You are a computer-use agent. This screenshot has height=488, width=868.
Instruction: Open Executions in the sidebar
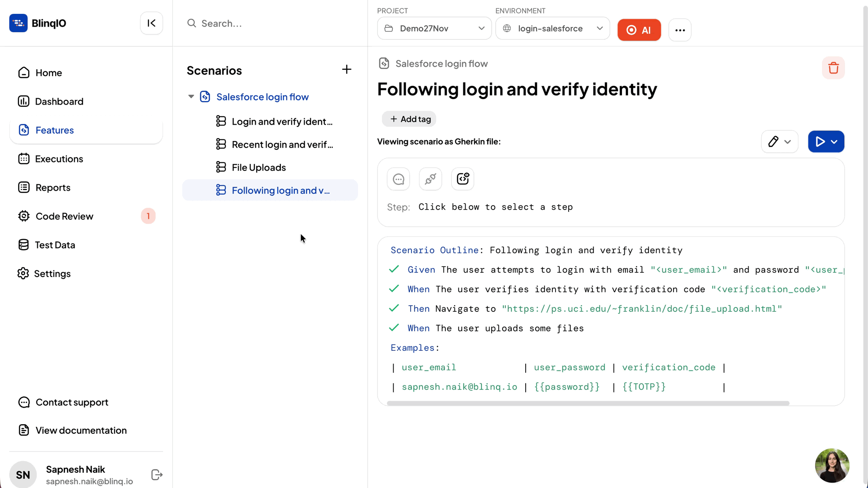[x=59, y=159]
